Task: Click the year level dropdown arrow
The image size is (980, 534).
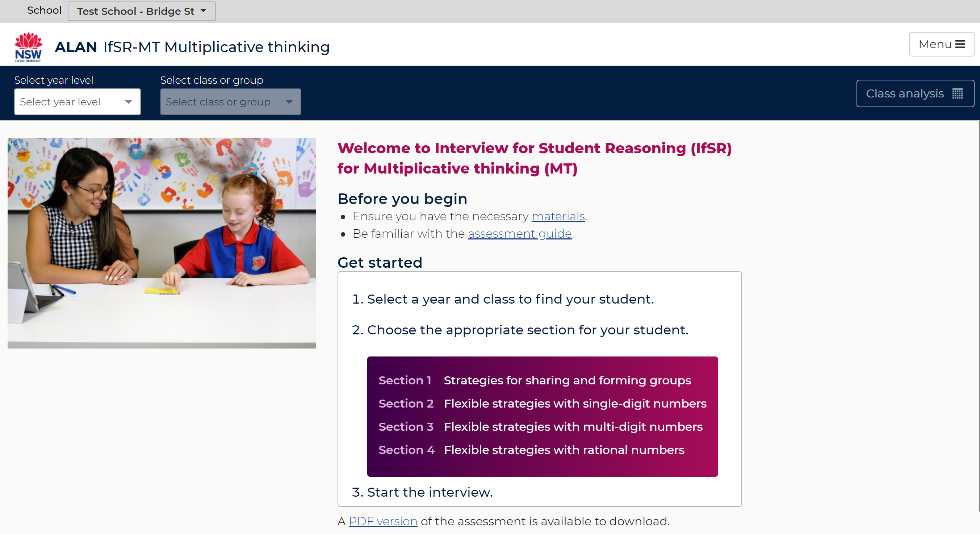Action: click(x=129, y=102)
